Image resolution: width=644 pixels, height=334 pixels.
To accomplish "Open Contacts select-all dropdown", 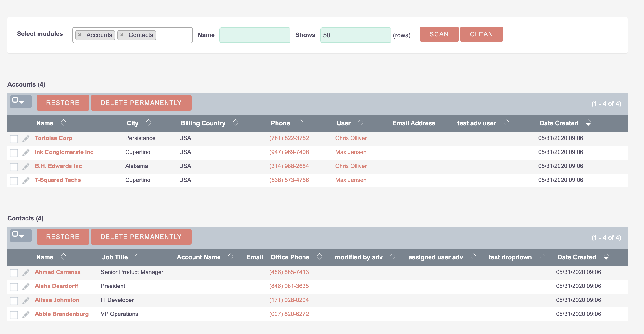I will pyautogui.click(x=21, y=235).
